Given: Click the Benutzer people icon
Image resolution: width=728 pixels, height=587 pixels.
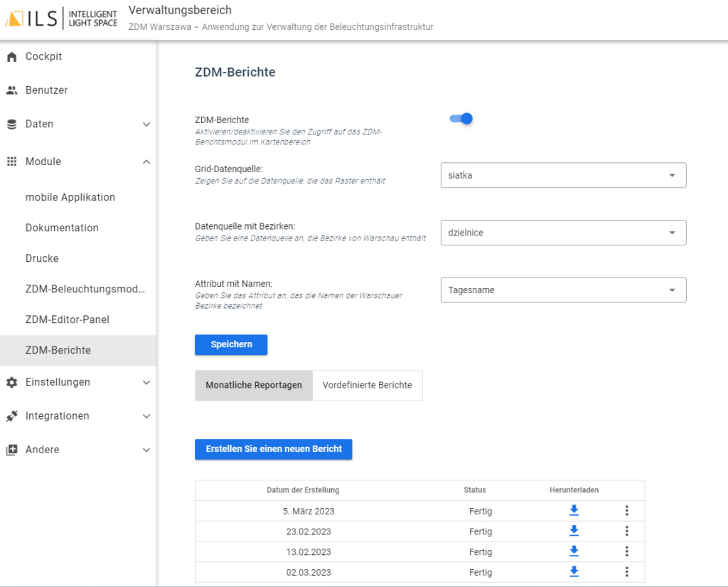Looking at the screenshot, I should click(x=11, y=90).
